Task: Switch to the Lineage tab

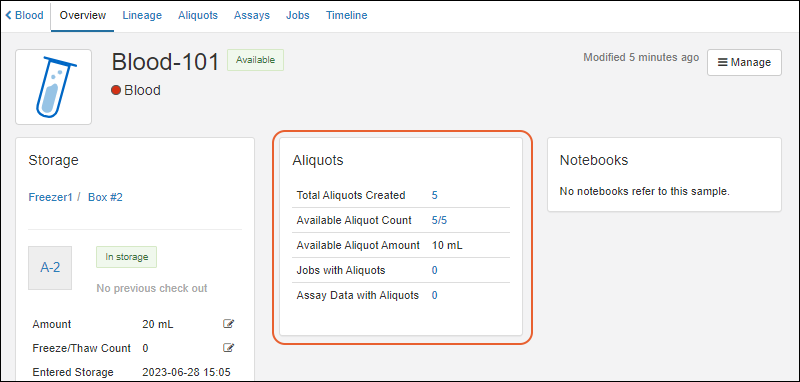Action: point(142,15)
